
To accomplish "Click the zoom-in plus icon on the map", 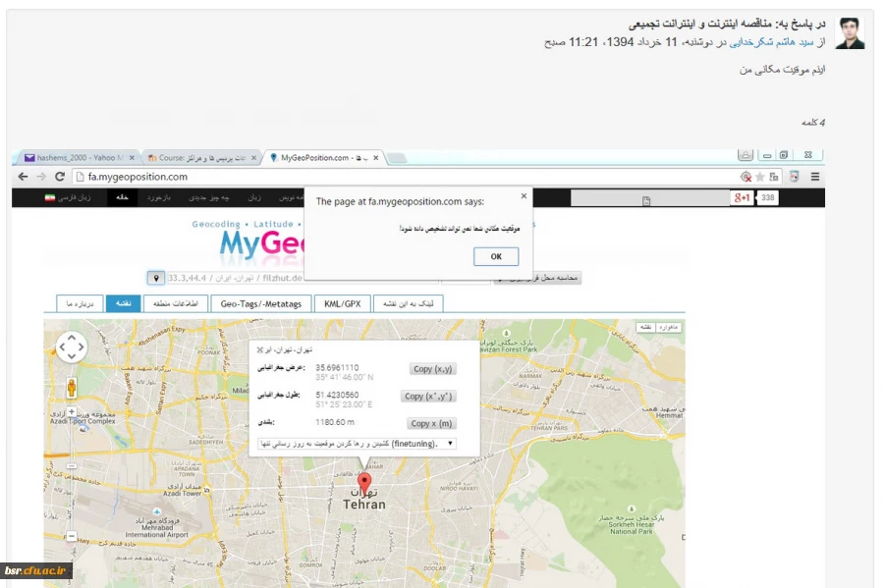I will tap(72, 410).
